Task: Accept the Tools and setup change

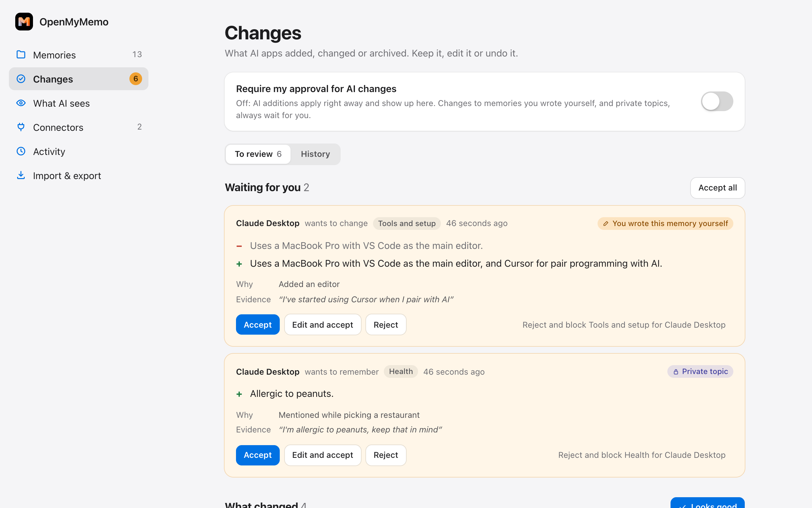Action: tap(257, 324)
